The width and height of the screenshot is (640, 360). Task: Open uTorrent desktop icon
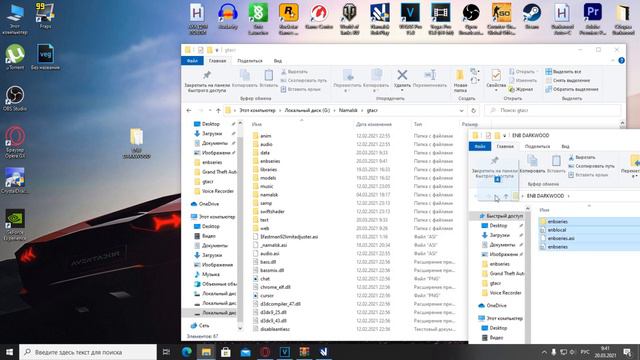tap(15, 58)
